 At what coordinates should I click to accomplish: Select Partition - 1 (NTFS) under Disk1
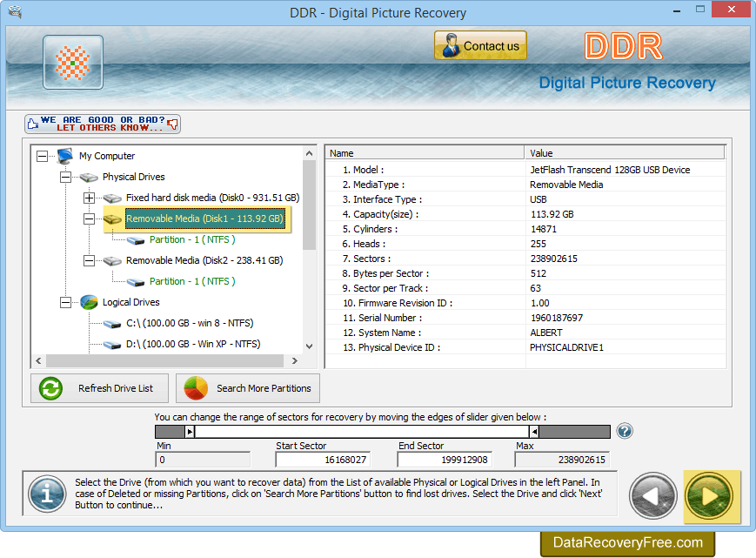192,239
